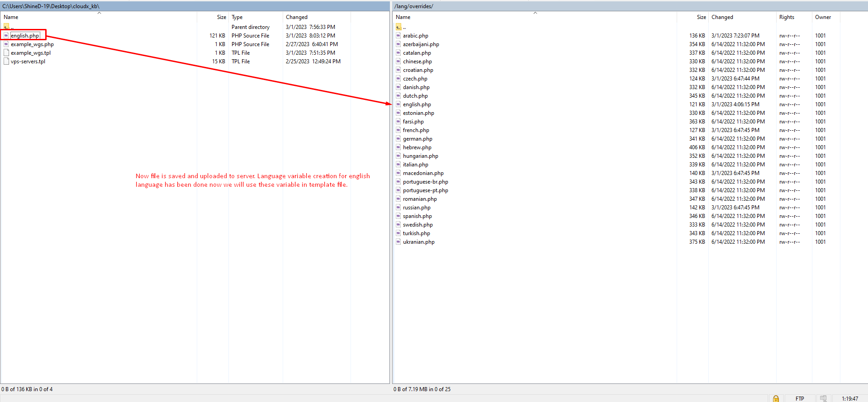Viewport: 868px width, 402px height.
Task: Click the FTP protocol indicator in status bar
Action: coord(800,398)
